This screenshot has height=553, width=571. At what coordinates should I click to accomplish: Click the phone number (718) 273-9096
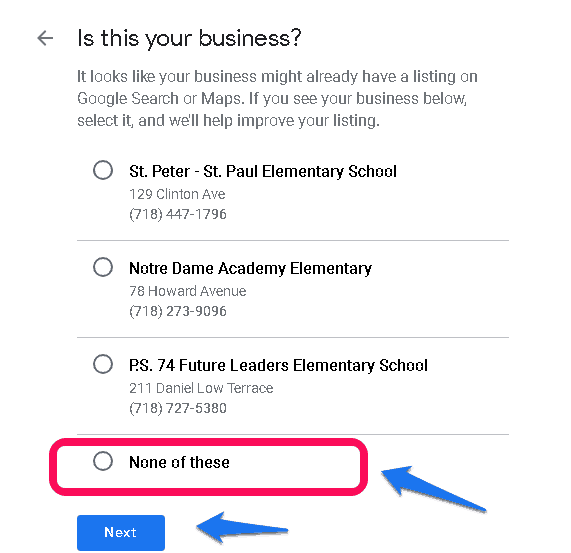coord(178,311)
